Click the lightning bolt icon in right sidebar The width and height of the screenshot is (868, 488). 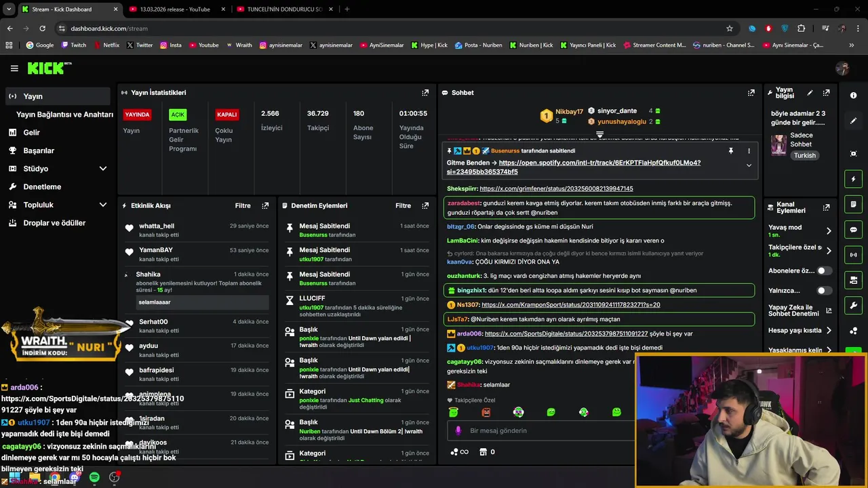coord(854,179)
